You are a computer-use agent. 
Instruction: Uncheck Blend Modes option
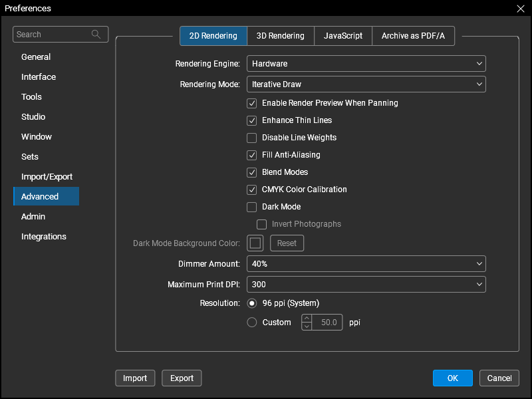coord(252,172)
